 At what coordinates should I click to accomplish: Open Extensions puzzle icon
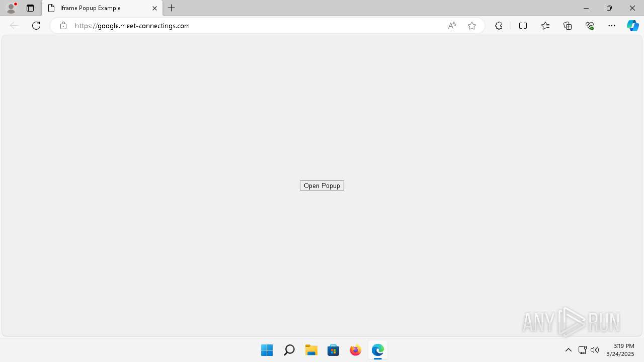click(499, 26)
